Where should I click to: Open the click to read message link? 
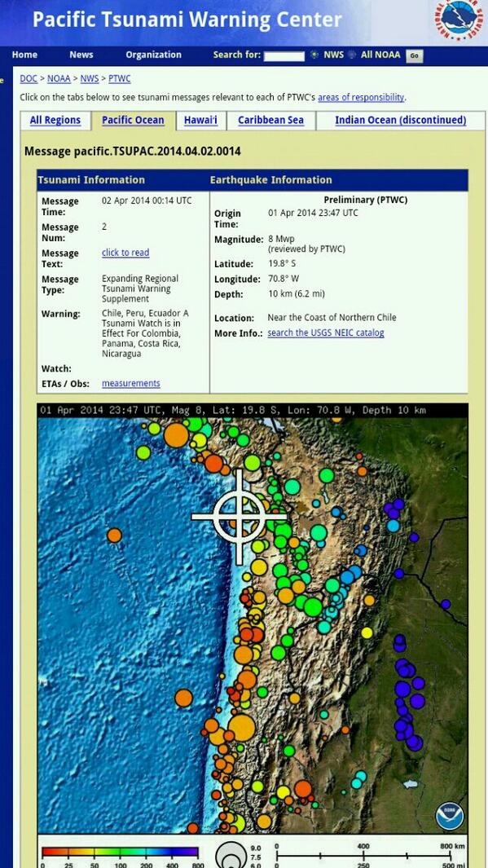pyautogui.click(x=125, y=253)
